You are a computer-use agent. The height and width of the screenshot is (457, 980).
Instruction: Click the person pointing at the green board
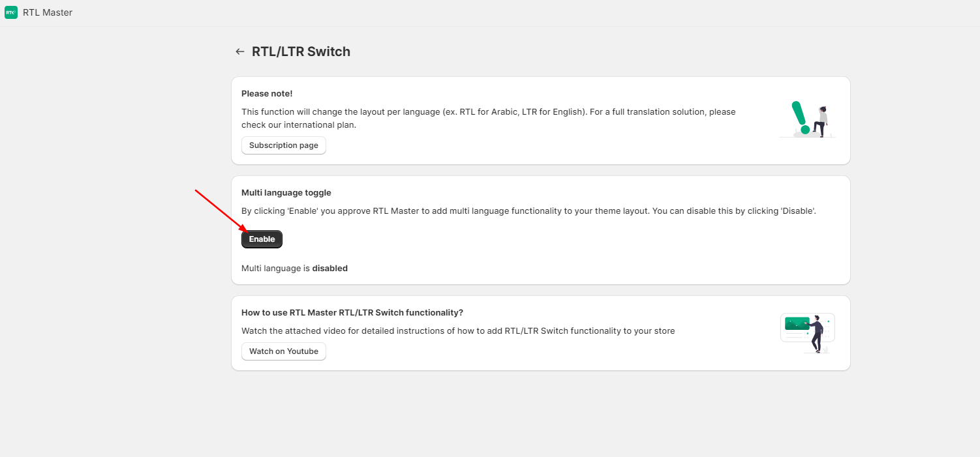pyautogui.click(x=817, y=334)
